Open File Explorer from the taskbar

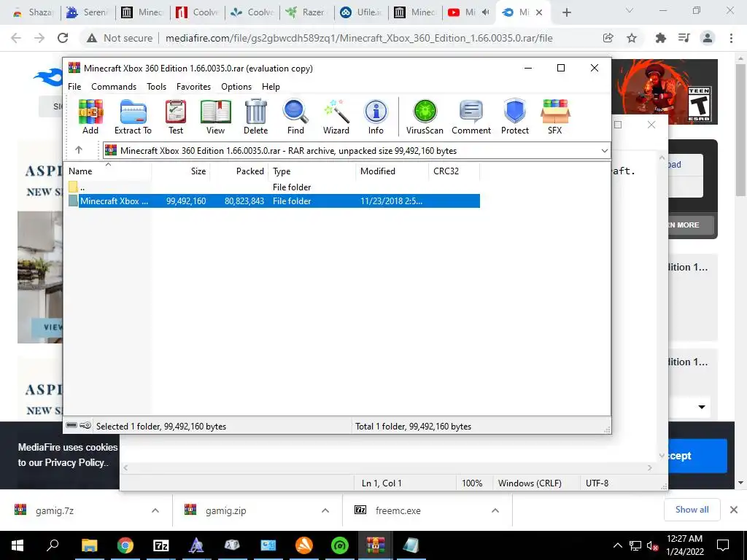click(x=89, y=545)
